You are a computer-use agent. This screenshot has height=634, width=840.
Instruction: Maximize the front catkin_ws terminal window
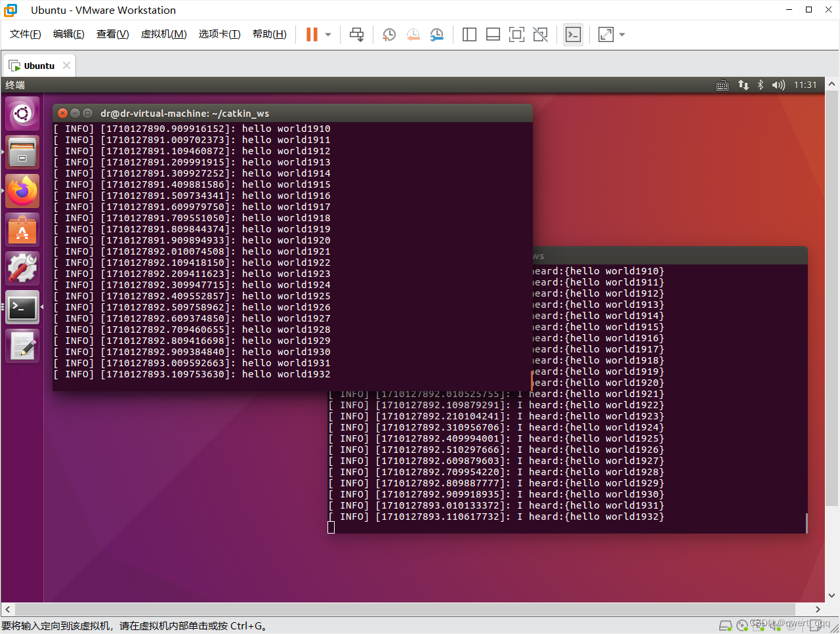87,113
